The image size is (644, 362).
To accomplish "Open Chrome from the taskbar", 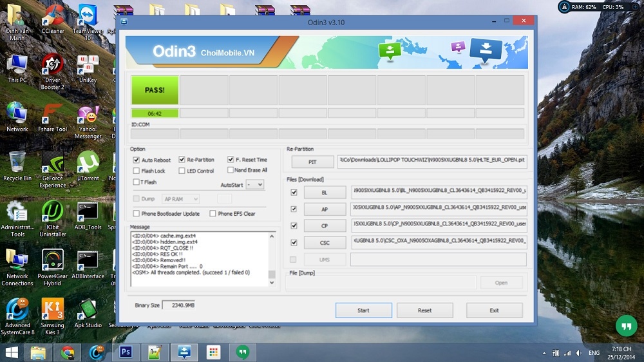I will (x=68, y=352).
